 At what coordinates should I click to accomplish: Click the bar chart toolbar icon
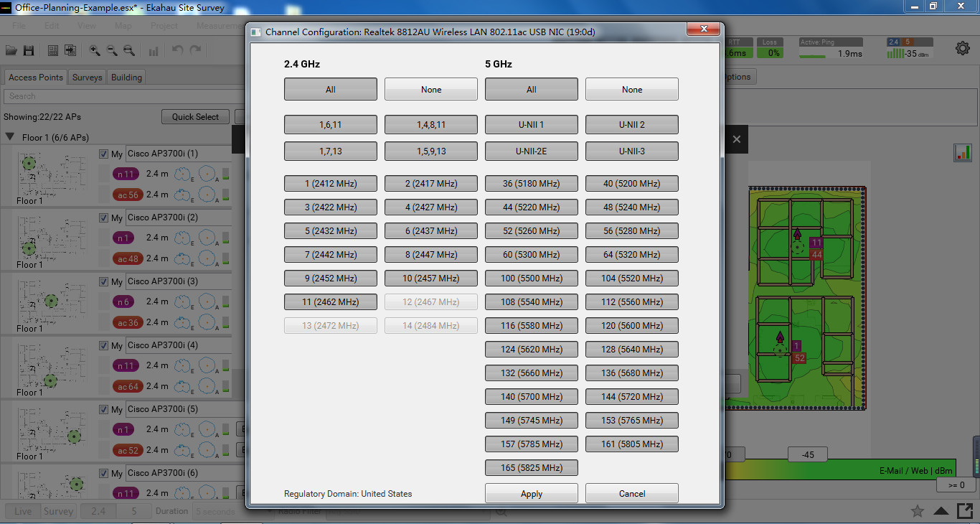click(x=154, y=50)
